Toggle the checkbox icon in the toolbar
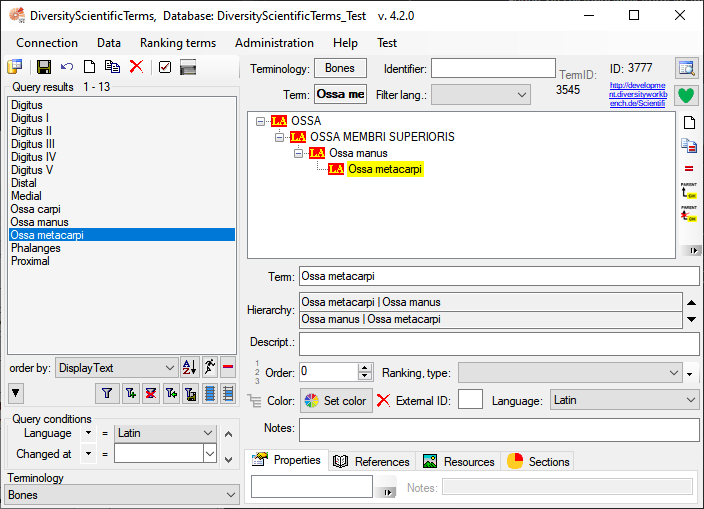 [x=165, y=67]
